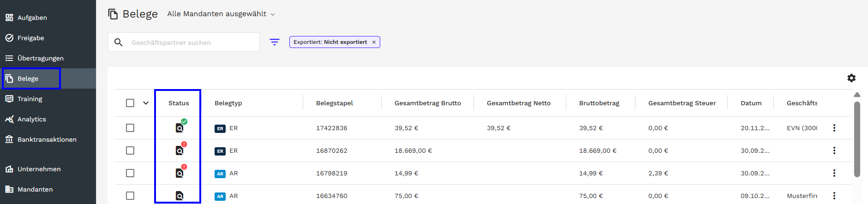
Task: Go to Banktransaktionen in sidebar
Action: pyautogui.click(x=47, y=139)
